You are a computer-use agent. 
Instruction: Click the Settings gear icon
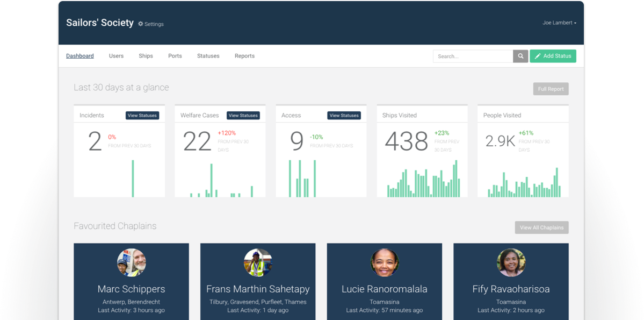141,24
